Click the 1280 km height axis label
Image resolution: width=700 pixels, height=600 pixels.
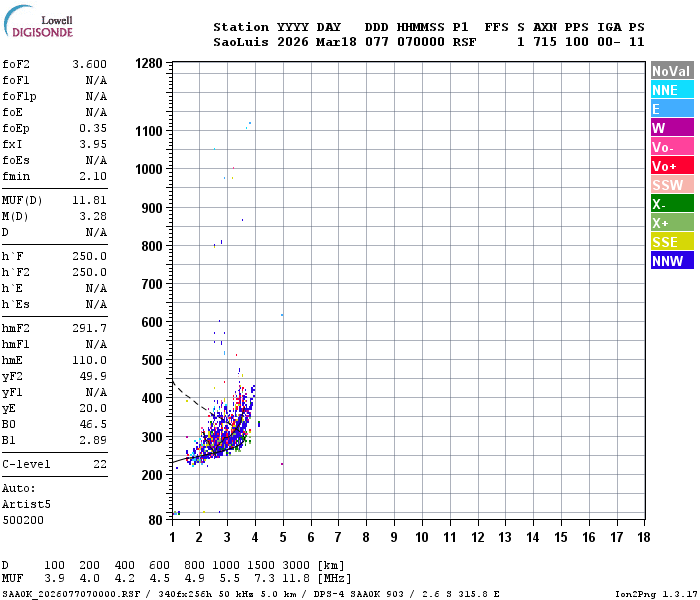149,63
